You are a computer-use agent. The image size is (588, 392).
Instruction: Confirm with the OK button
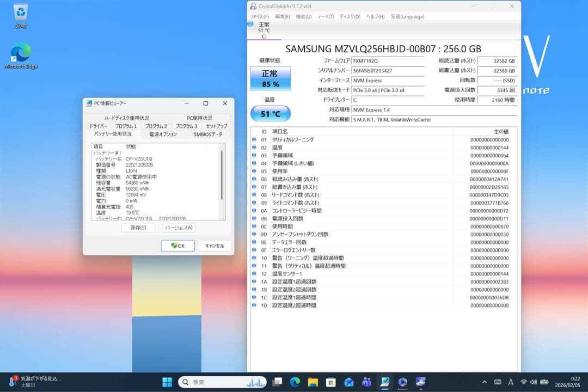[177, 246]
